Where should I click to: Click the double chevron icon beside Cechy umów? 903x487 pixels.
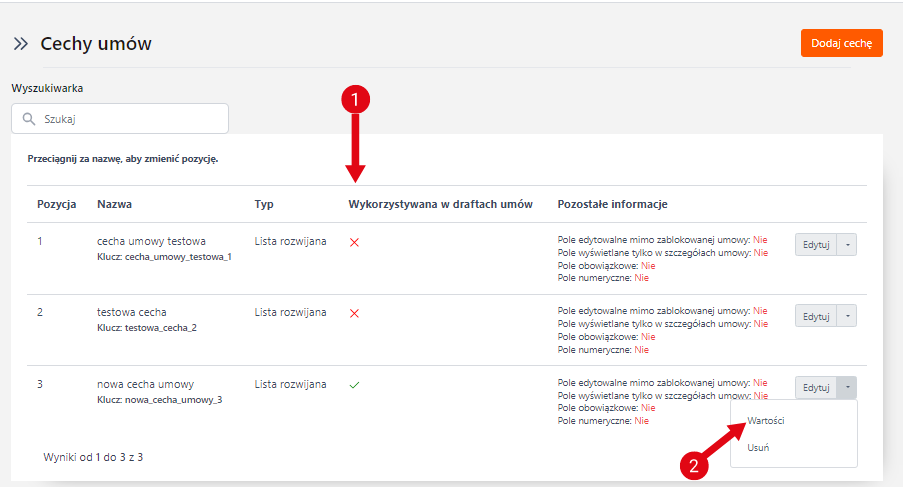click(20, 44)
